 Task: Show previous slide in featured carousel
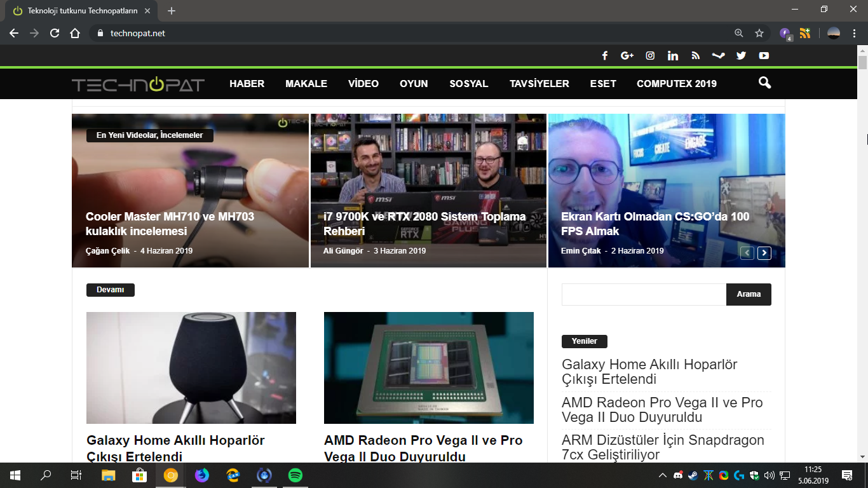(x=747, y=253)
